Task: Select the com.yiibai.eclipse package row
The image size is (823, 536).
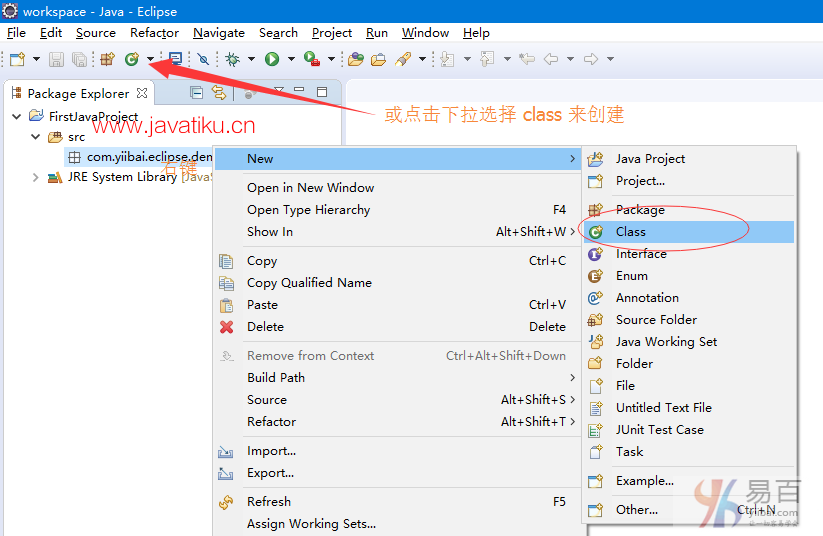Action: click(x=140, y=157)
